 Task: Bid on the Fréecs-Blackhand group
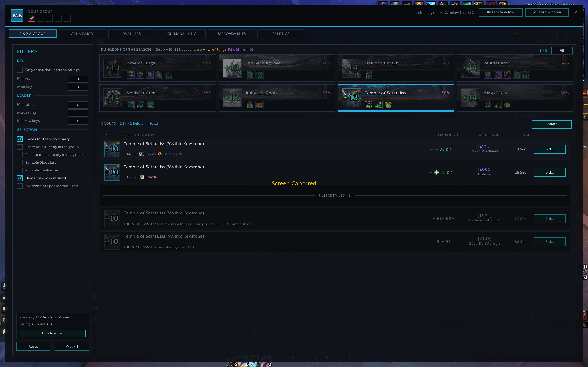click(x=549, y=149)
